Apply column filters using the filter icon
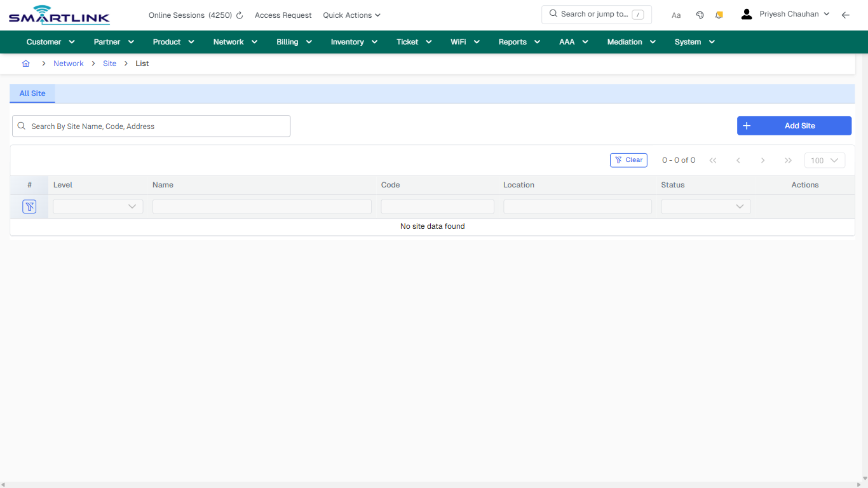Screen dimensions: 868x488 29,206
